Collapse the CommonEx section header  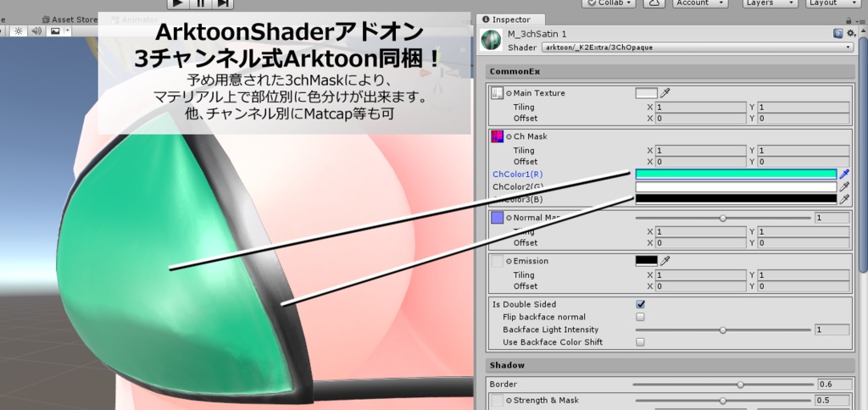pyautogui.click(x=670, y=72)
